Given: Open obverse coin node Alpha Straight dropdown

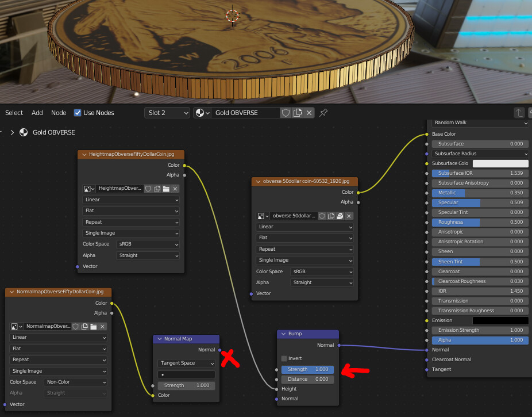Looking at the screenshot, I should 322,282.
